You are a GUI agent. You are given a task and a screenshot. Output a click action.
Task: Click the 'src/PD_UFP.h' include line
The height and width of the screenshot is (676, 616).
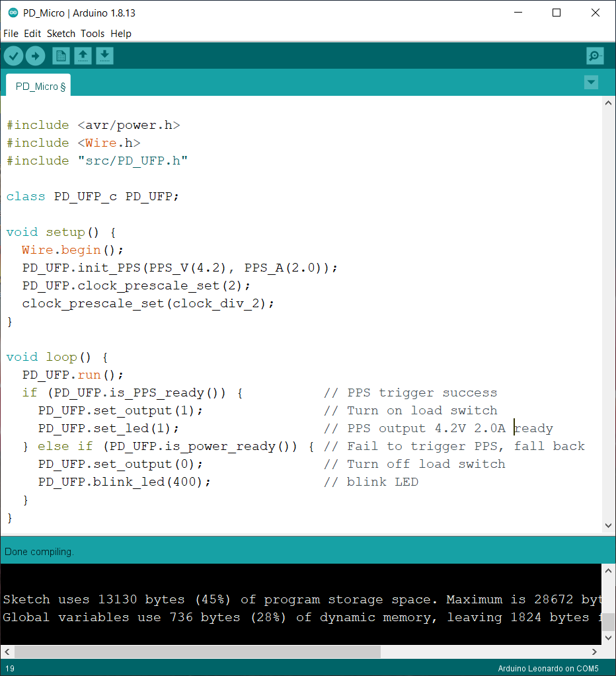click(x=97, y=161)
